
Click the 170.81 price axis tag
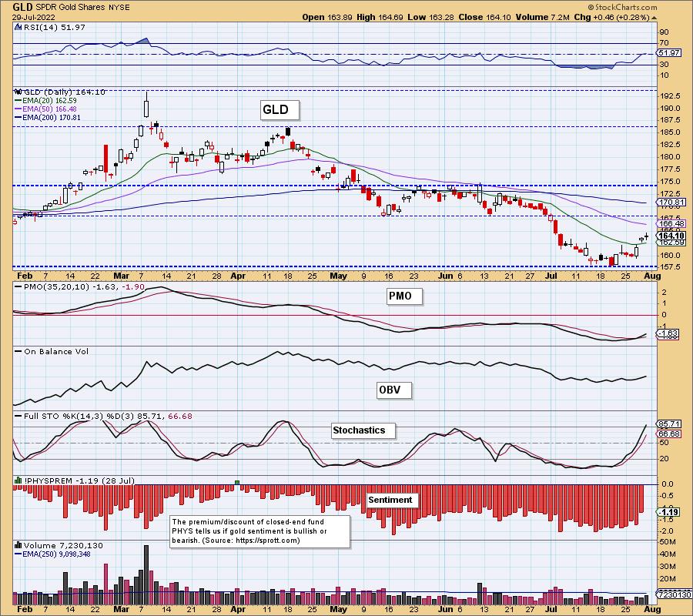click(671, 203)
